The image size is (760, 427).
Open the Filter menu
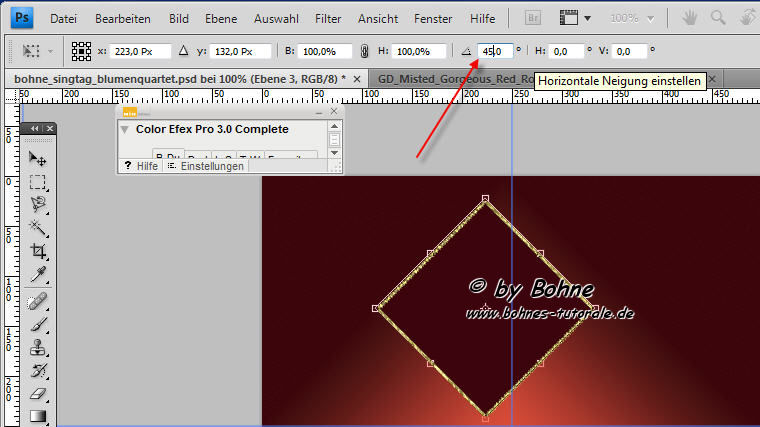pos(327,18)
